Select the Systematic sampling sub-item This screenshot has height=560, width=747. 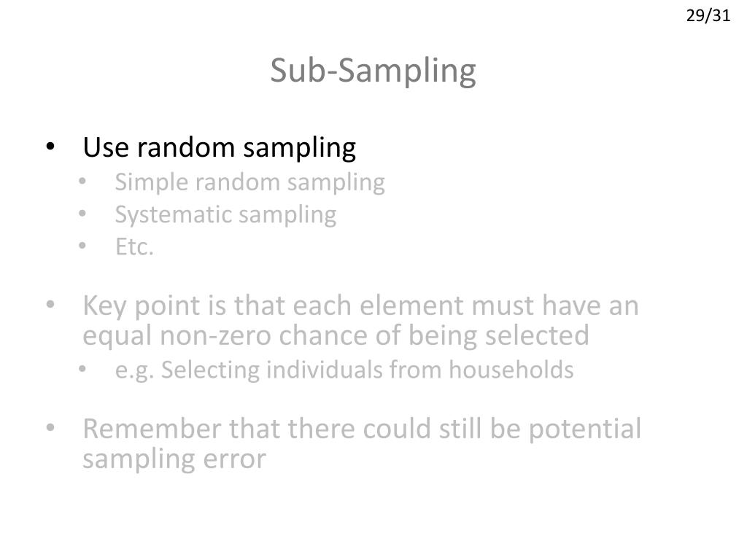pyautogui.click(x=226, y=215)
